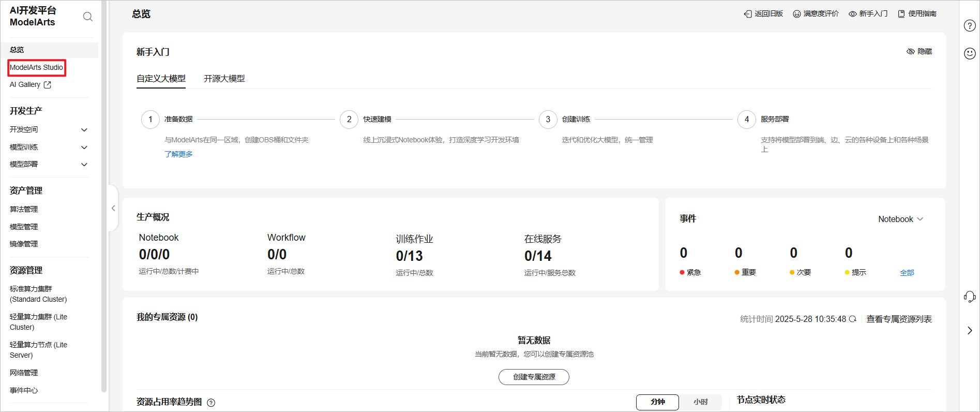Click the 重要 event count

[x=738, y=253]
